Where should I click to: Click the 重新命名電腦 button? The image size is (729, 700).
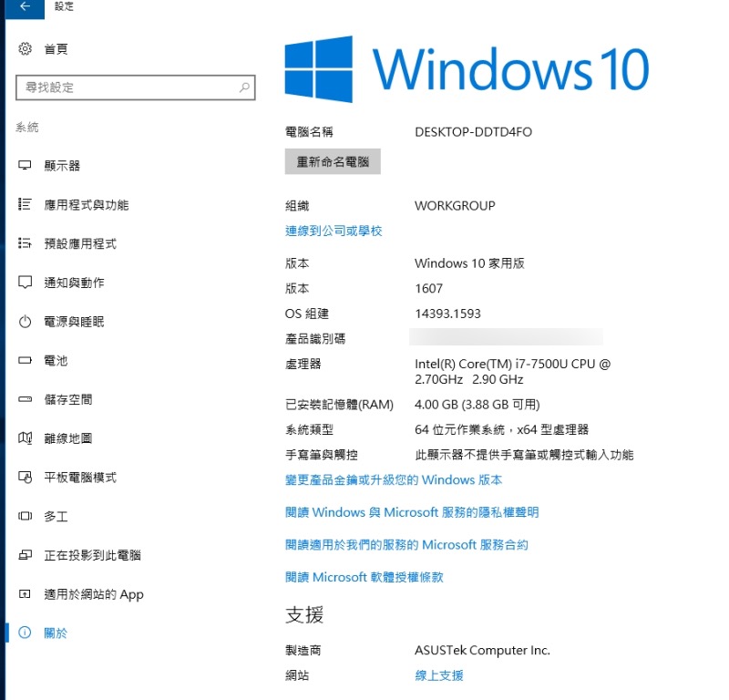333,161
